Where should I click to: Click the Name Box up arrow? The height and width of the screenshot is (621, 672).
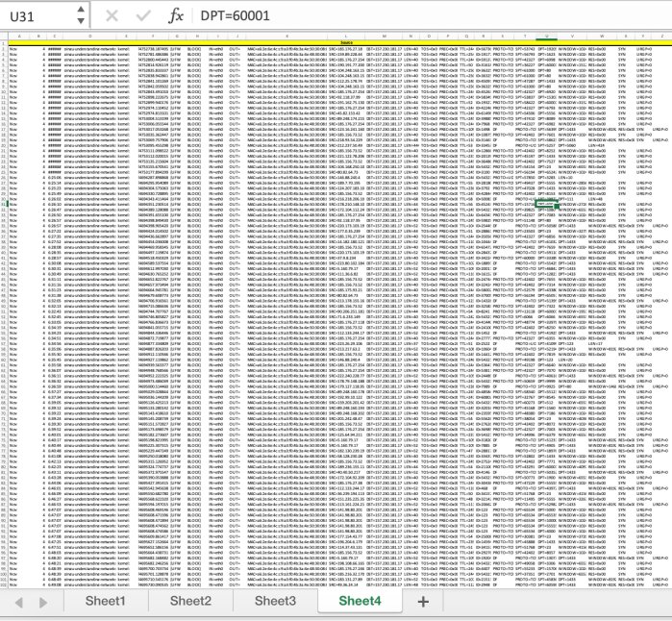click(x=81, y=10)
